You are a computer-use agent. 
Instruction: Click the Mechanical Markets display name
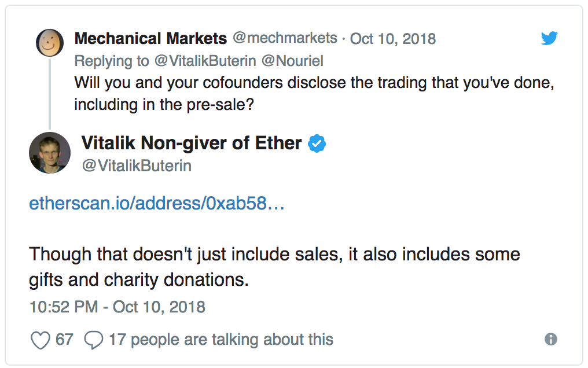150,39
